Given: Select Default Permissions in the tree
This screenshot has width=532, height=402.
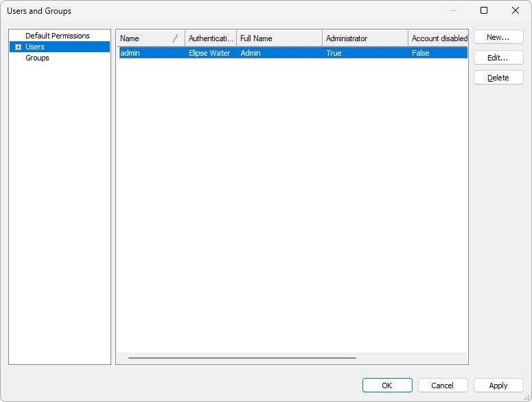Looking at the screenshot, I should (x=57, y=36).
